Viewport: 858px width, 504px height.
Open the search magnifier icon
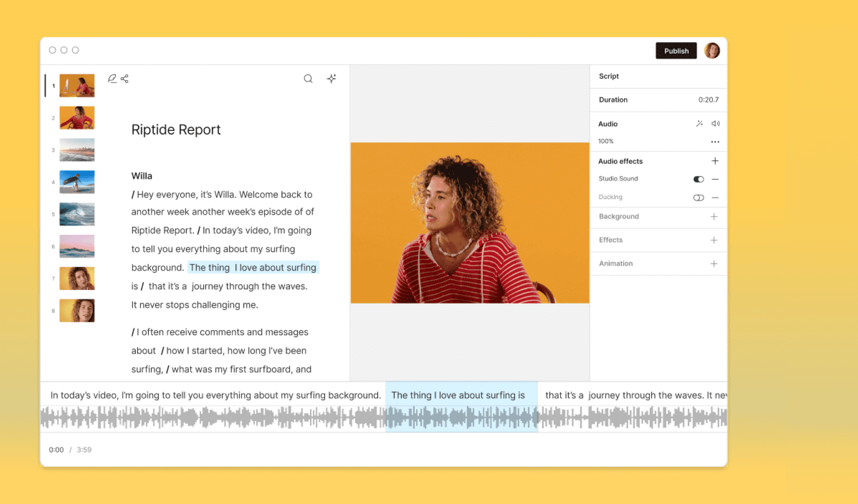[308, 78]
